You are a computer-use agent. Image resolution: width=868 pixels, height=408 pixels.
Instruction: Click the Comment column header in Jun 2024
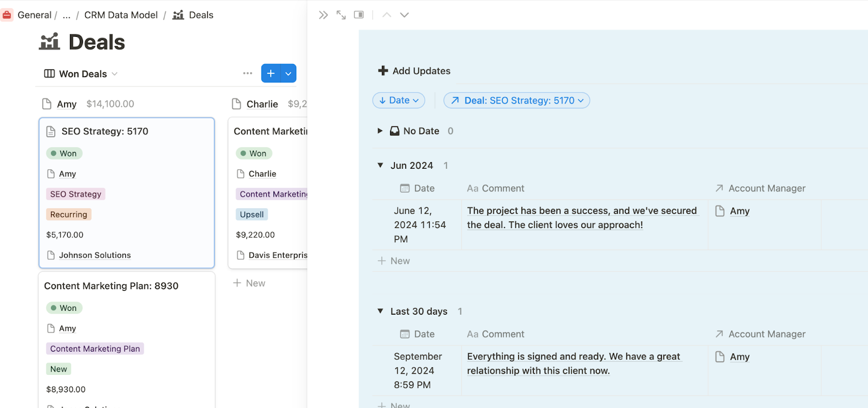pos(496,188)
